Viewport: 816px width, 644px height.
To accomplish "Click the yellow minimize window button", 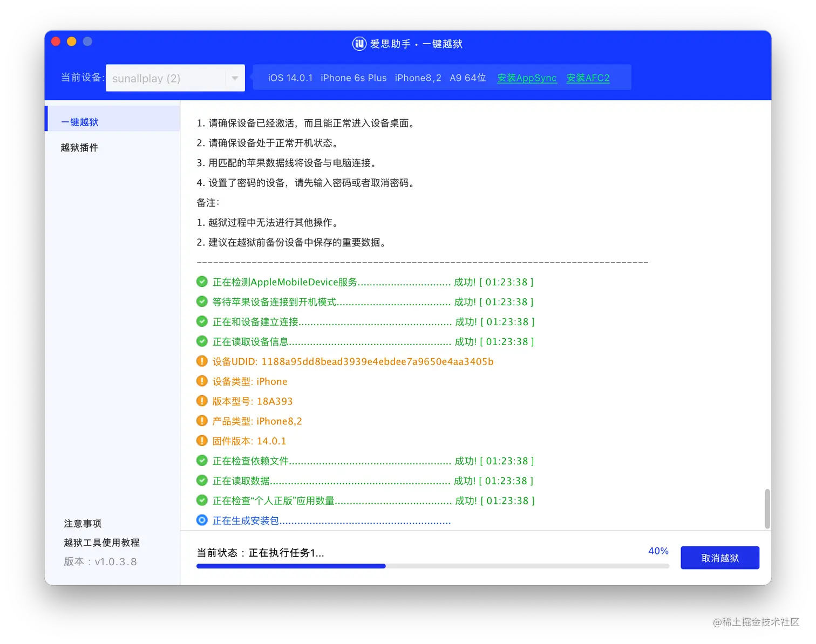I will click(x=71, y=42).
